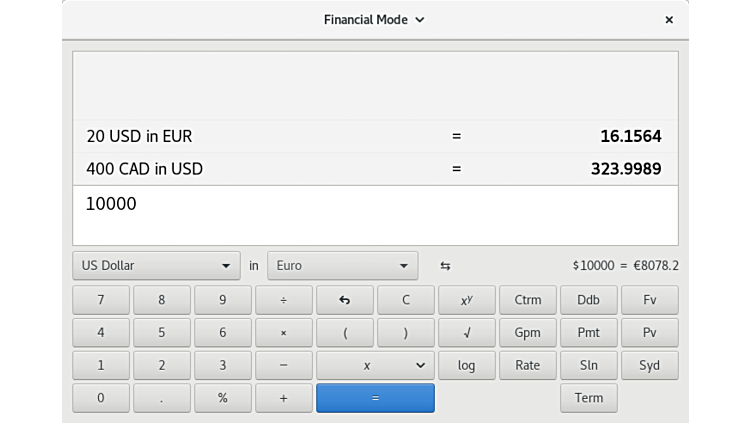Expand the x variable dropdown
Image resolution: width=752 pixels, height=423 pixels.
(375, 365)
